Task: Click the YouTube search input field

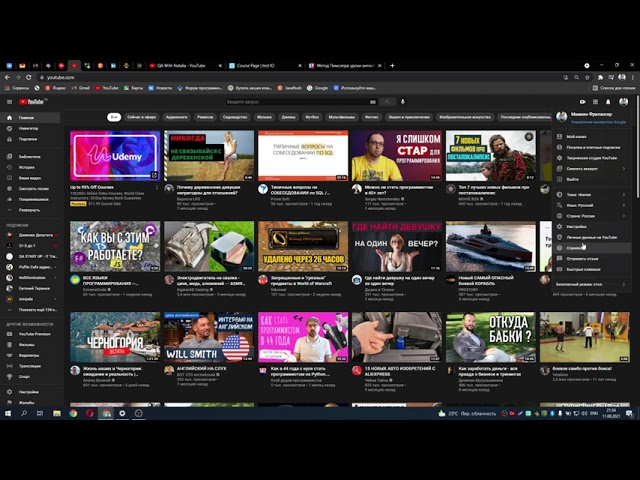Action: (x=297, y=102)
